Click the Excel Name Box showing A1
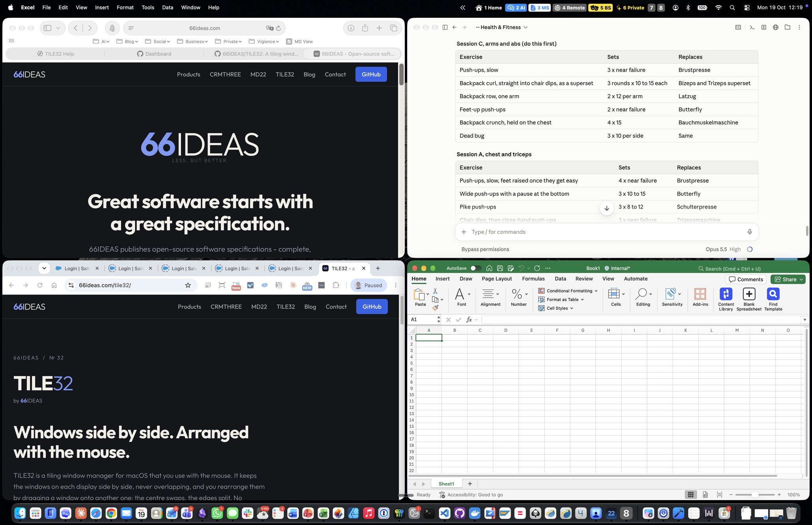The height and width of the screenshot is (525, 812). click(423, 320)
